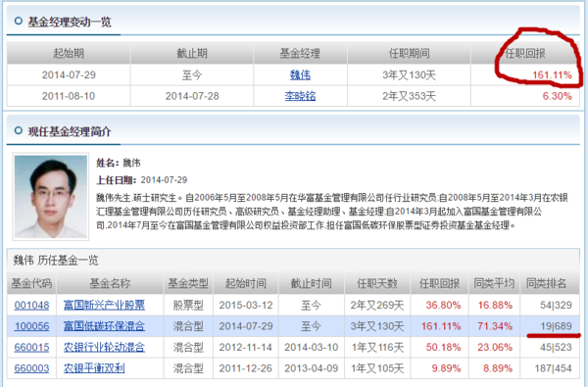
Task: Select start date 2012-11-14
Action: pos(246,347)
